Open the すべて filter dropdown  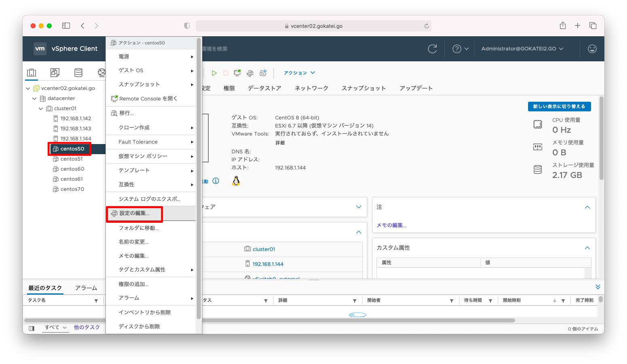(55, 327)
